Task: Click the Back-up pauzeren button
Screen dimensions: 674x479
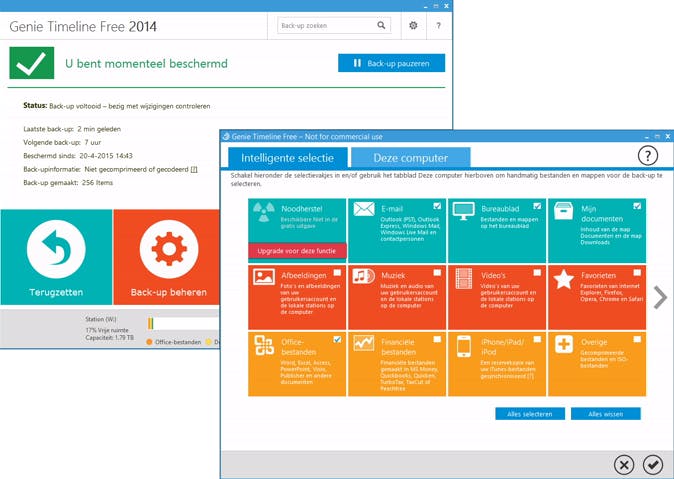Action: point(392,63)
